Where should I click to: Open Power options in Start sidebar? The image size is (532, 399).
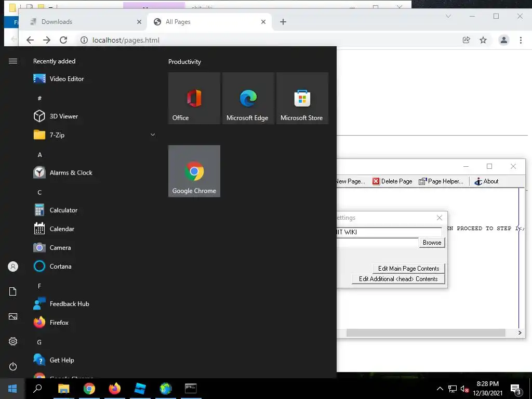tap(13, 366)
